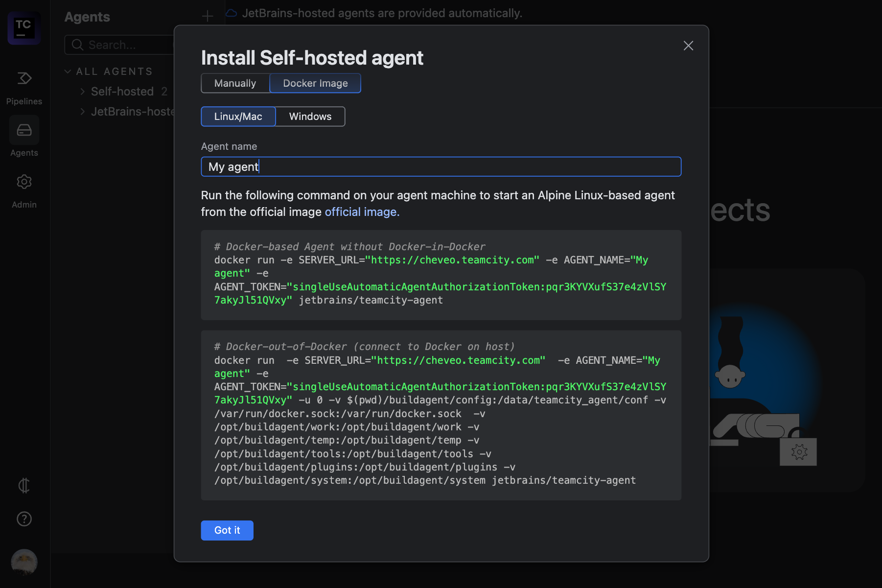Click the Got it button
This screenshot has height=588, width=882.
227,530
